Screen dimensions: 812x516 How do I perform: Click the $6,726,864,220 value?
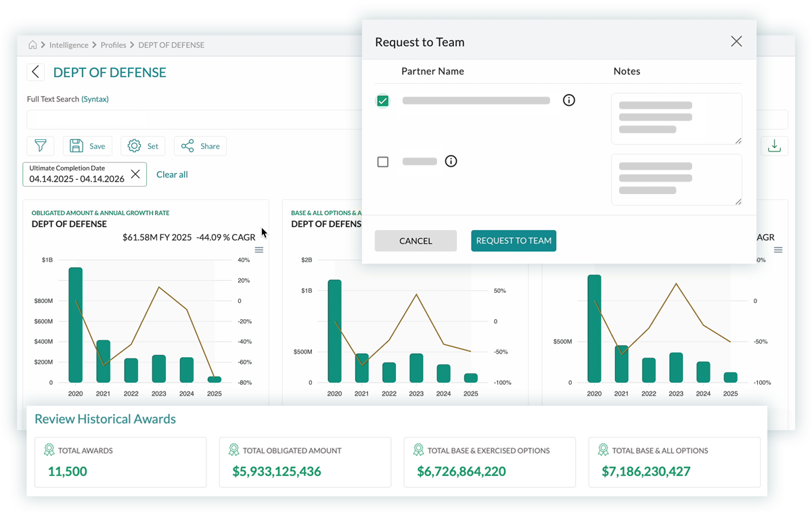(x=461, y=471)
